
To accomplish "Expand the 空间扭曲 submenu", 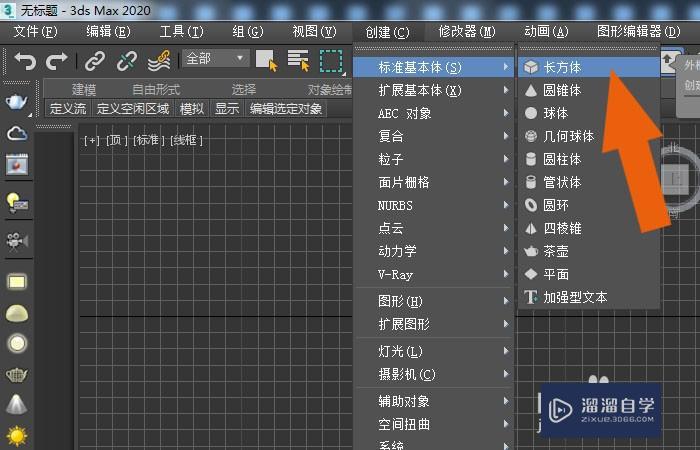I will pyautogui.click(x=433, y=424).
